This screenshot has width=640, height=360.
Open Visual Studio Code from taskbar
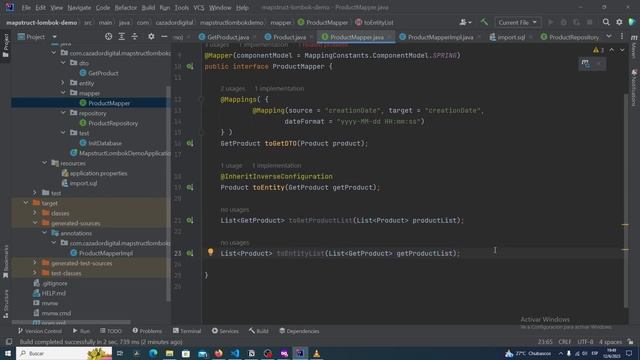pyautogui.click(x=235, y=353)
